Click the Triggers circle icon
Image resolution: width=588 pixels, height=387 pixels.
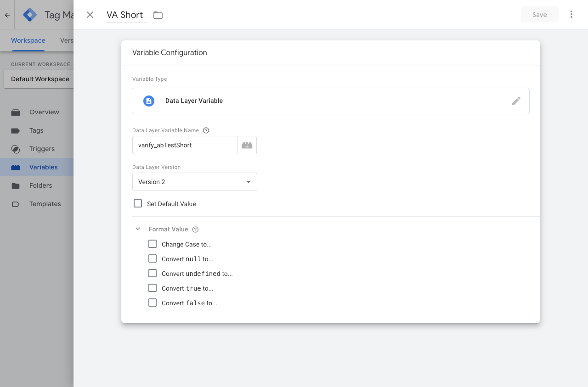[16, 149]
